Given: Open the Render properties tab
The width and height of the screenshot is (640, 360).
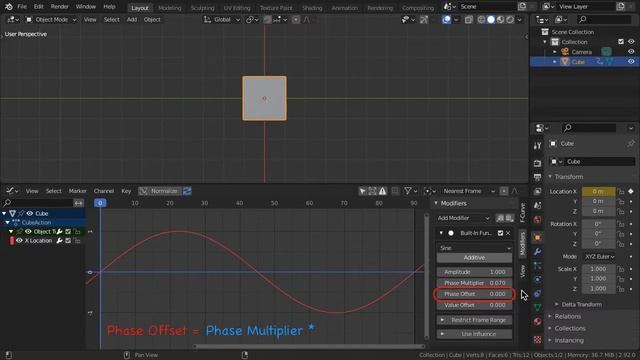Looking at the screenshot, I should (x=538, y=163).
